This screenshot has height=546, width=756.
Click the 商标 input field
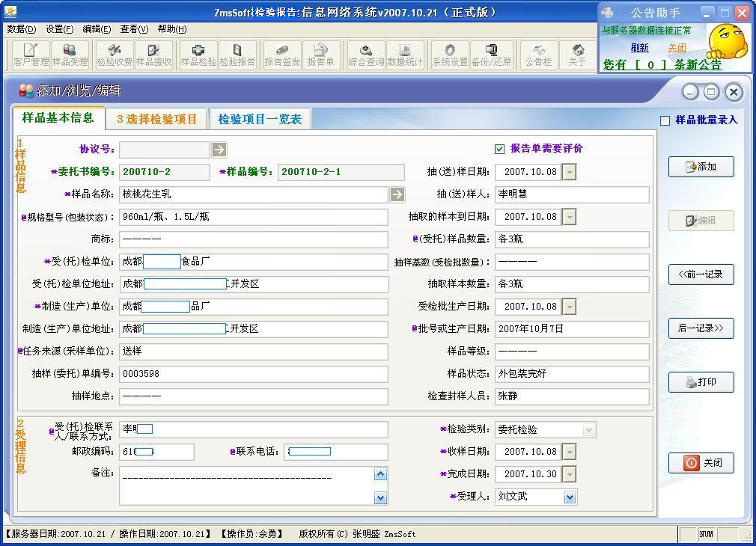click(254, 239)
